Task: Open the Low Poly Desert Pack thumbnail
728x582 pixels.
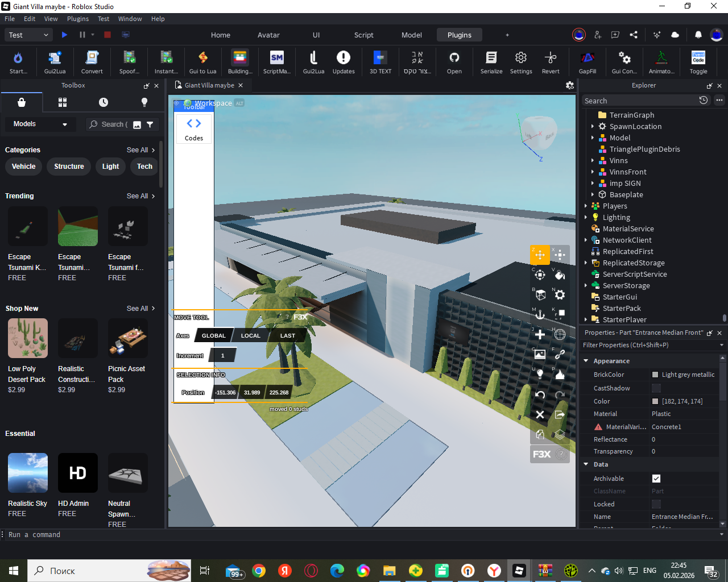Action: [x=28, y=338]
